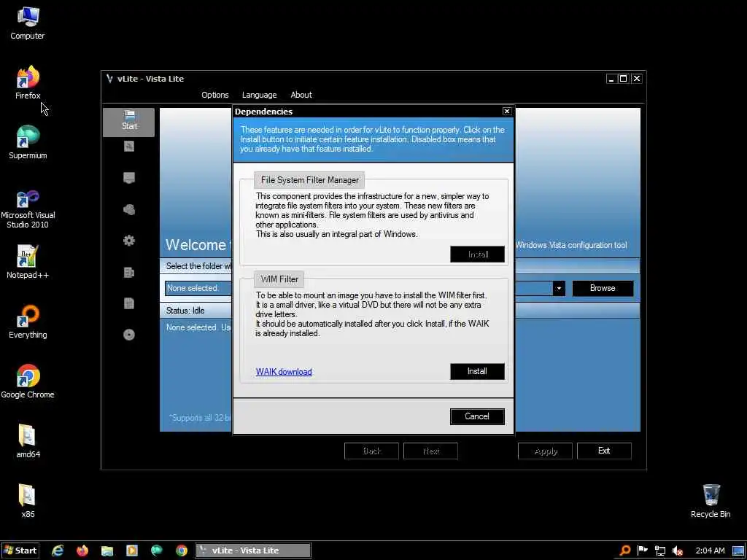Click the Apply button in vLite

tap(545, 451)
